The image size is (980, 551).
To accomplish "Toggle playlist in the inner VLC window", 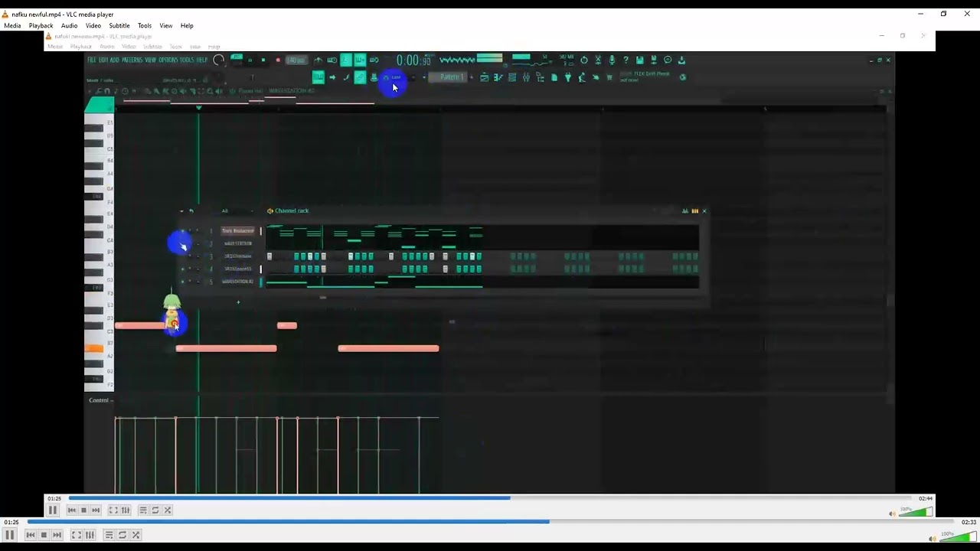I will tap(142, 510).
